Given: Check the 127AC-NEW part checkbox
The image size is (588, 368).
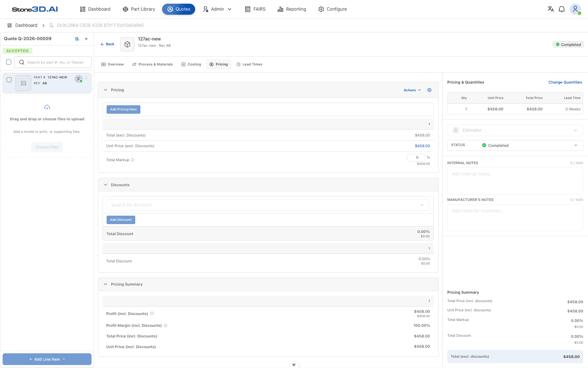Looking at the screenshot, I should tap(9, 79).
